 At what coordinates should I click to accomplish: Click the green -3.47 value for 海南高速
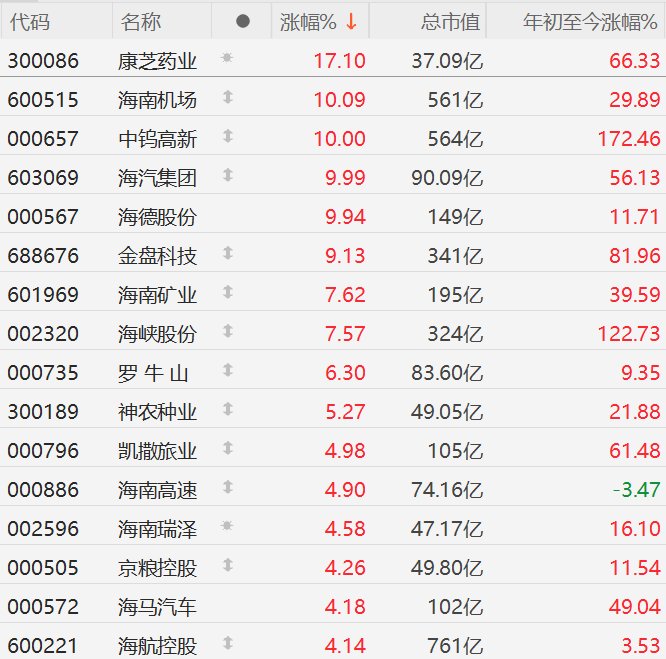tap(636, 490)
